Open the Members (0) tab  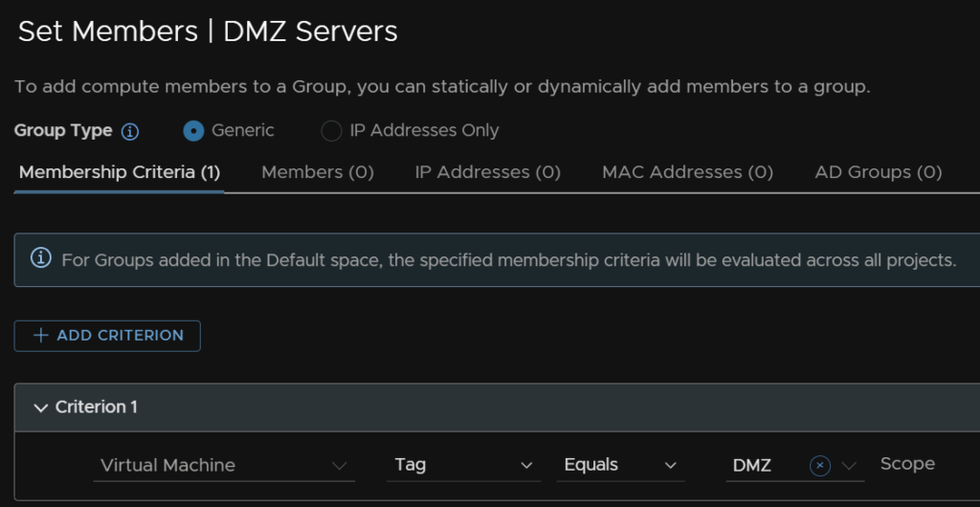pyautogui.click(x=318, y=172)
